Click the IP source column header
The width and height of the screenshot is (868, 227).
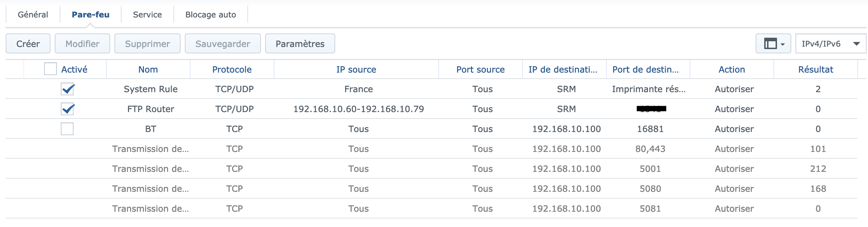[x=356, y=69]
